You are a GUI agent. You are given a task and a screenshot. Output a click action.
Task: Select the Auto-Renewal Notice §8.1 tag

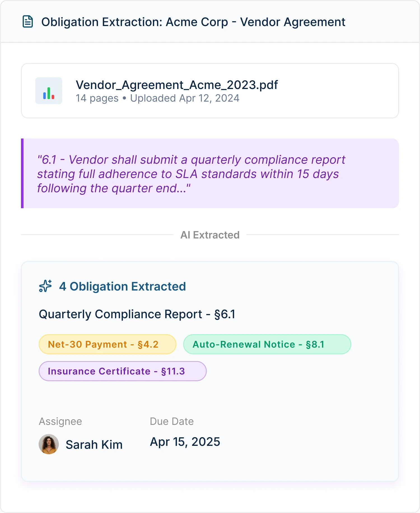(x=267, y=344)
